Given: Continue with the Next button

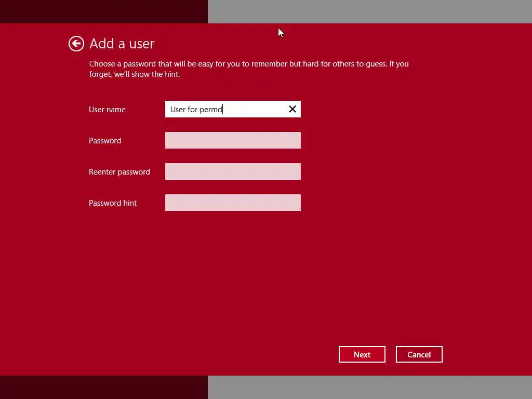Looking at the screenshot, I should pos(362,354).
